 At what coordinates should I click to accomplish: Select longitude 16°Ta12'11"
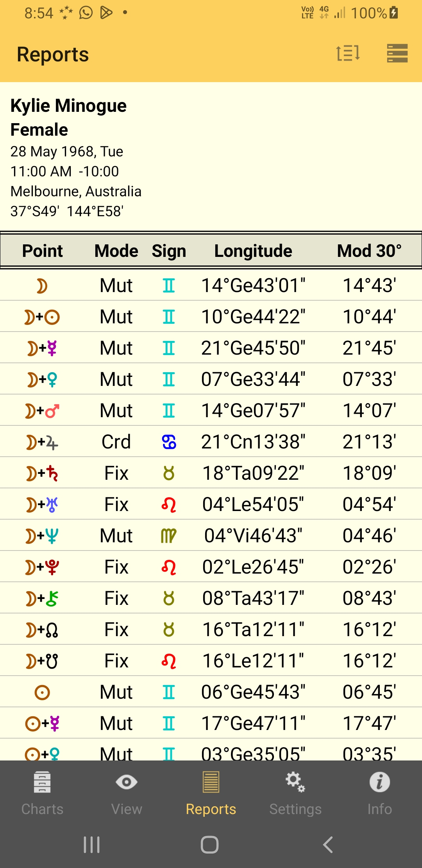[x=253, y=629]
